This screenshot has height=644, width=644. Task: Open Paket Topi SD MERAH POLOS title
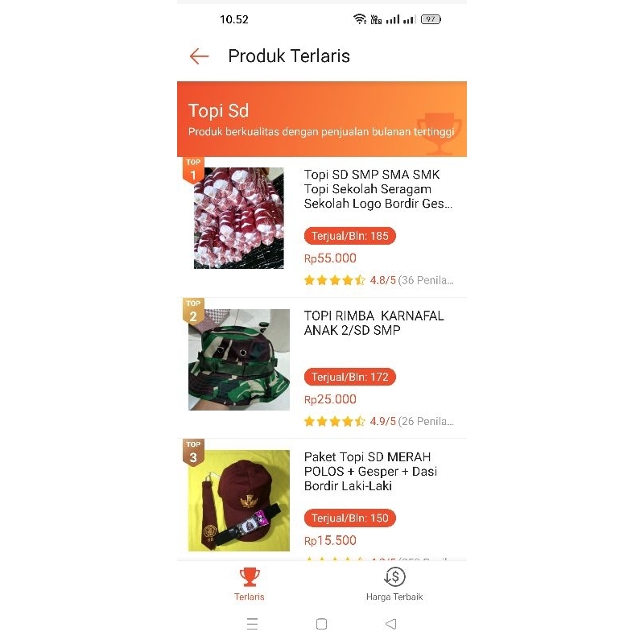coord(370,472)
